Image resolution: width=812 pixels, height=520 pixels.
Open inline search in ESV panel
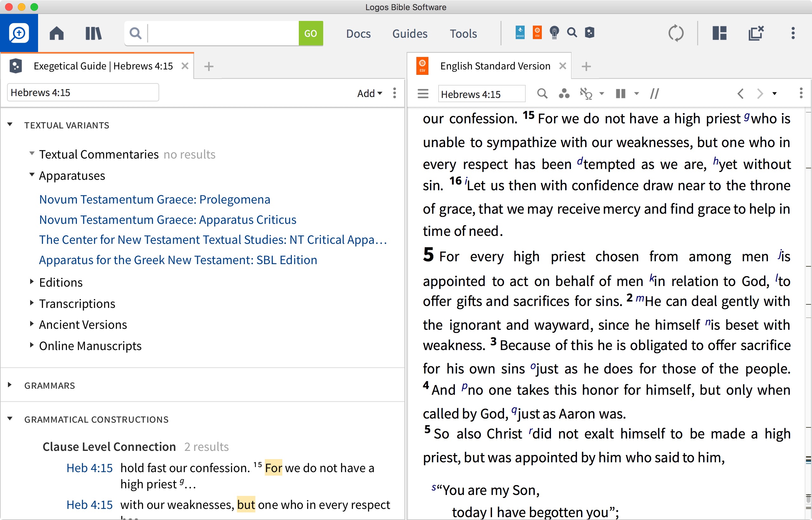click(542, 94)
